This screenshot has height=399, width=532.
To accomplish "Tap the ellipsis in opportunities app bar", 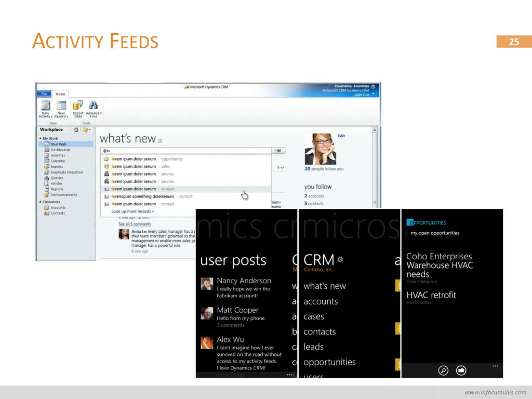I will click(495, 366).
